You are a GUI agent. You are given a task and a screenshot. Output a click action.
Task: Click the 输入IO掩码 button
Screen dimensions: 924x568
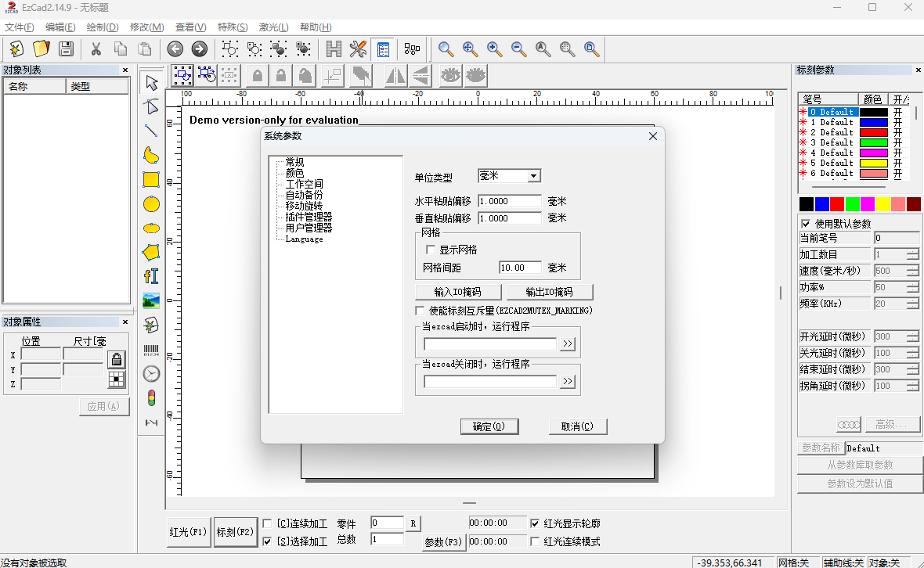point(458,292)
